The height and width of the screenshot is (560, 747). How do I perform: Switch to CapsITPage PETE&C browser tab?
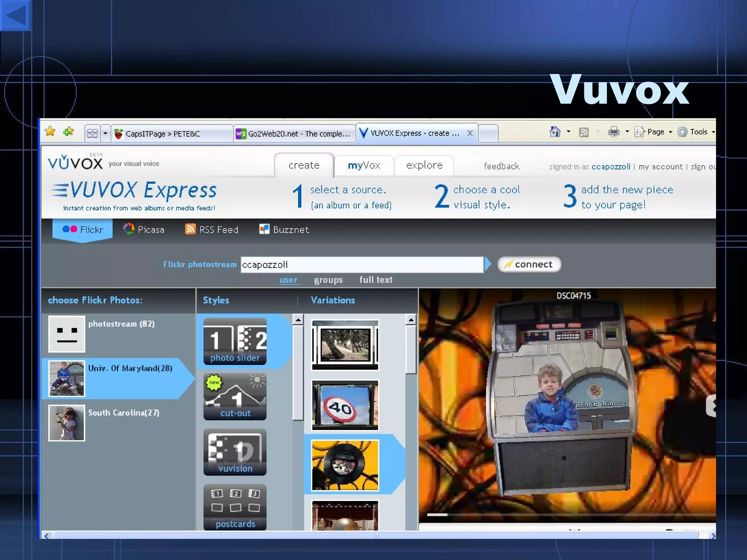click(x=172, y=134)
